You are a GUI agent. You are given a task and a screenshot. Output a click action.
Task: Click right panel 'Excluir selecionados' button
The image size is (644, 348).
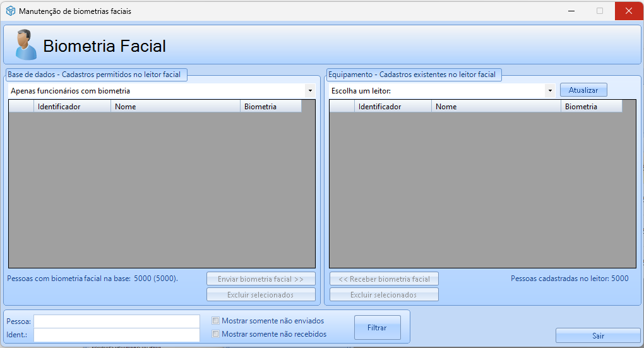point(384,295)
